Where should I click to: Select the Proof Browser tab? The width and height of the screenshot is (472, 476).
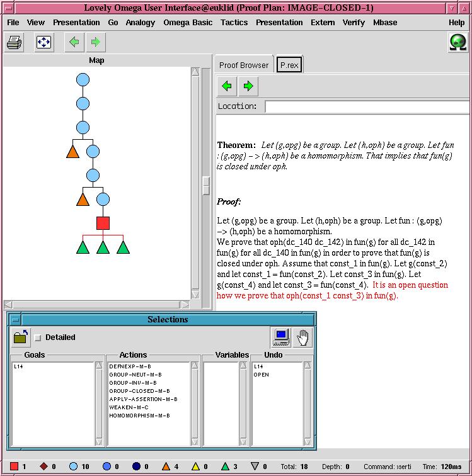tap(243, 65)
